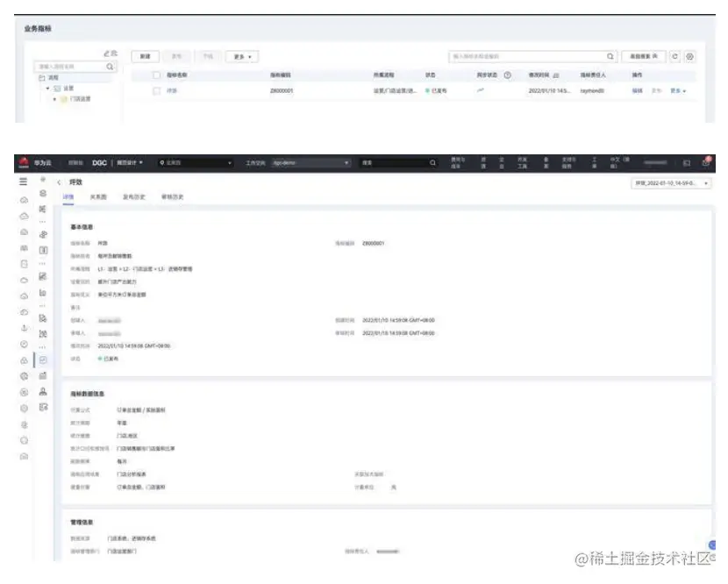Tick the select-all checkbox in table header
The image size is (728, 584).
coord(157,75)
